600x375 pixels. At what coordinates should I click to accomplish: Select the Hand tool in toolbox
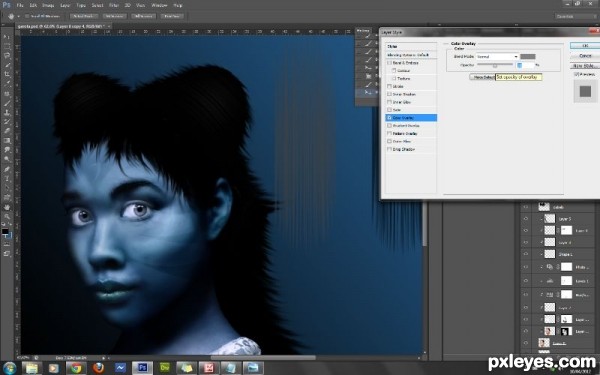[x=7, y=207]
